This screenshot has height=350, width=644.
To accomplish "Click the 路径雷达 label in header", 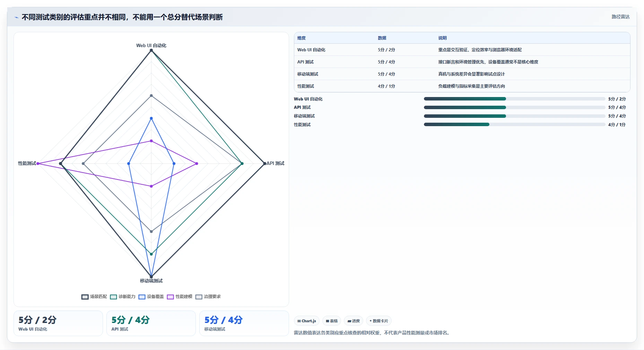I will [x=620, y=17].
